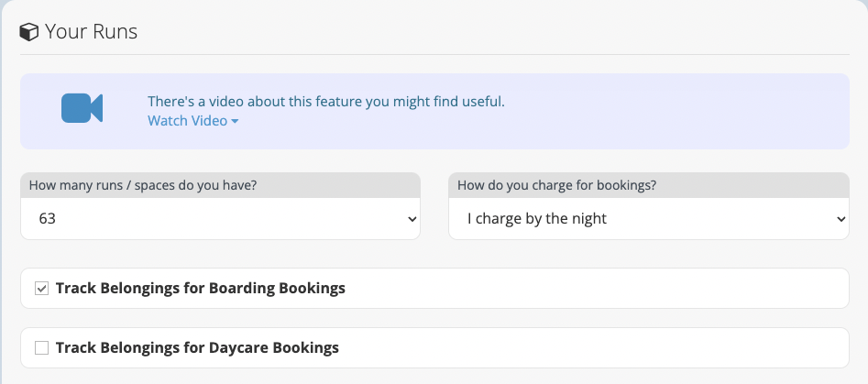Click the Boarding Bookings option row
868x384 pixels.
(x=434, y=289)
